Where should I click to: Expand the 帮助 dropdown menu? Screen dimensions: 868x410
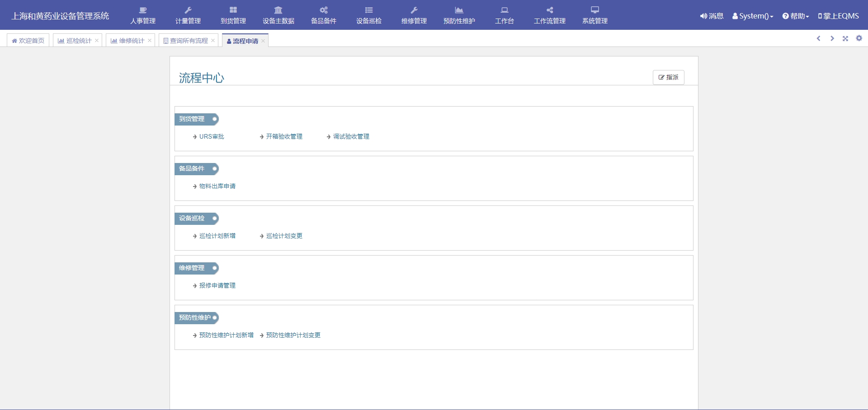click(796, 16)
